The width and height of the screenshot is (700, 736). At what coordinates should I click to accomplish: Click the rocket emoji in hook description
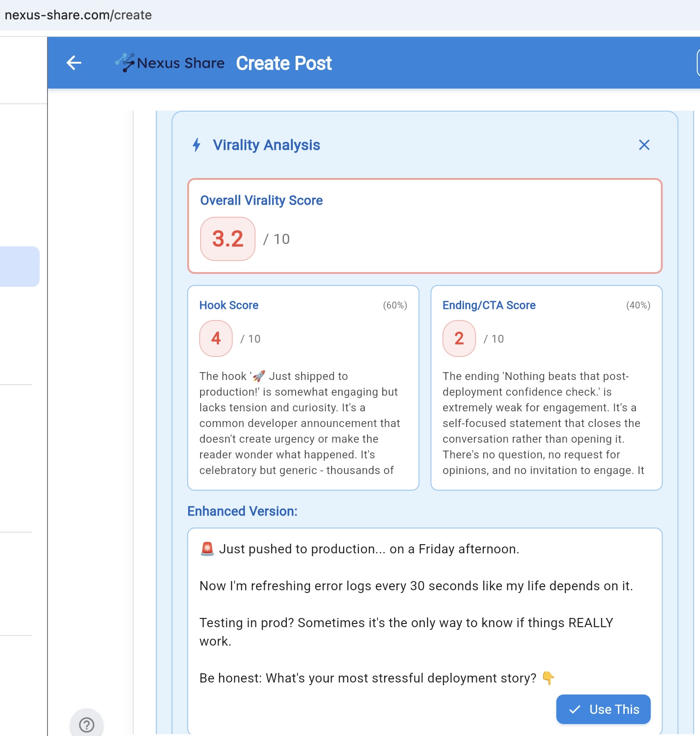click(259, 376)
